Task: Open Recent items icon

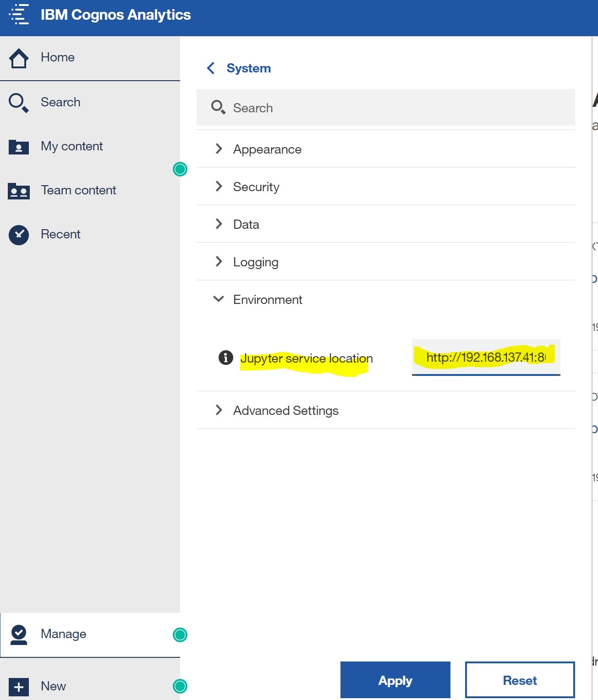Action: pos(19,234)
